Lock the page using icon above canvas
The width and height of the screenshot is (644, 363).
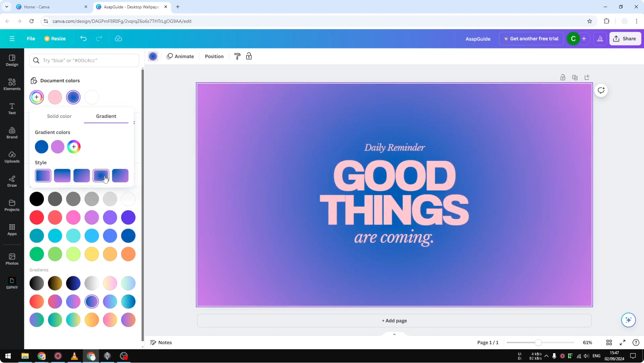click(562, 77)
